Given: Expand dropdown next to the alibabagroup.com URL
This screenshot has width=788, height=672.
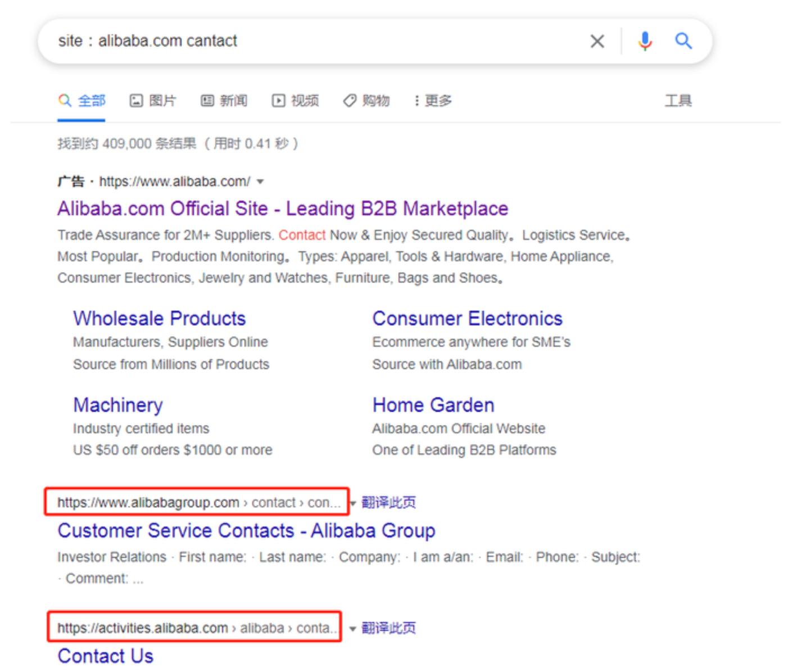Looking at the screenshot, I should pyautogui.click(x=352, y=503).
